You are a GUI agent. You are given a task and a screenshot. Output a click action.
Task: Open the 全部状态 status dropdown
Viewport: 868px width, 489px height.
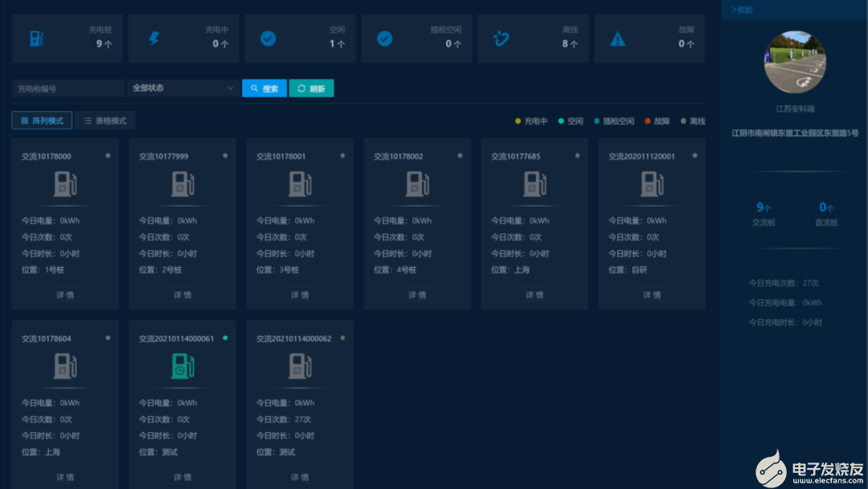182,88
